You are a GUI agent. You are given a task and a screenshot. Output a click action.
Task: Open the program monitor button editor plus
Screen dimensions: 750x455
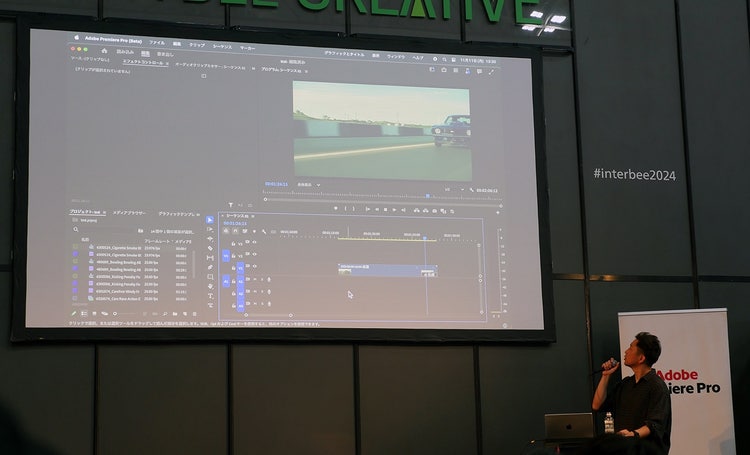[498, 212]
